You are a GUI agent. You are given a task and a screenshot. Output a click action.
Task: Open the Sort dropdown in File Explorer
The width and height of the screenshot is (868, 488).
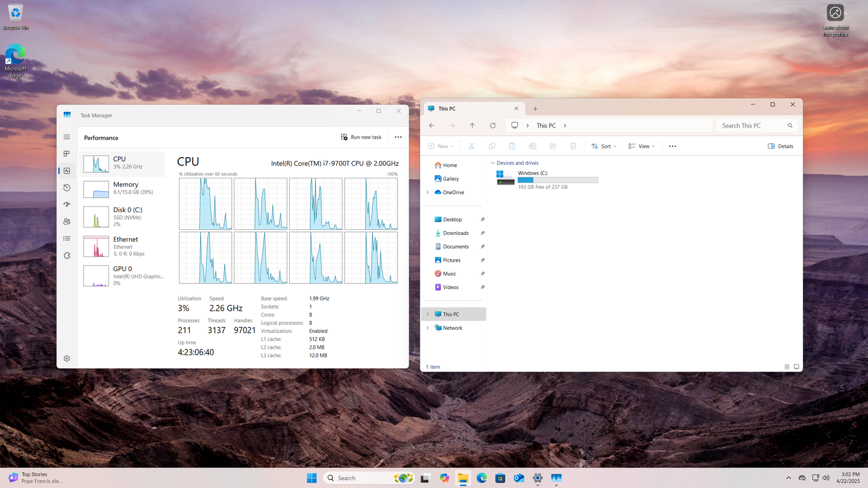pyautogui.click(x=604, y=146)
